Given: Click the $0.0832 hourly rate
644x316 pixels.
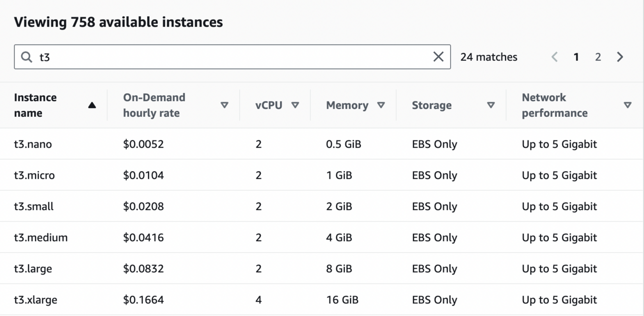Looking at the screenshot, I should (x=144, y=269).
